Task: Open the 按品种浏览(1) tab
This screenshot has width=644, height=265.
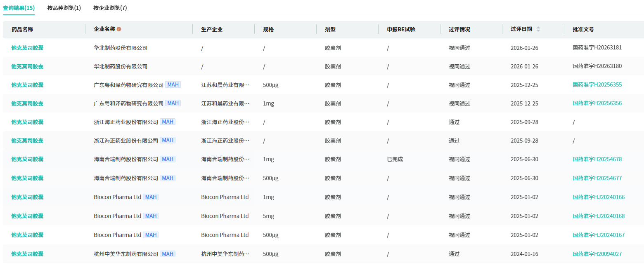Action: [64, 8]
